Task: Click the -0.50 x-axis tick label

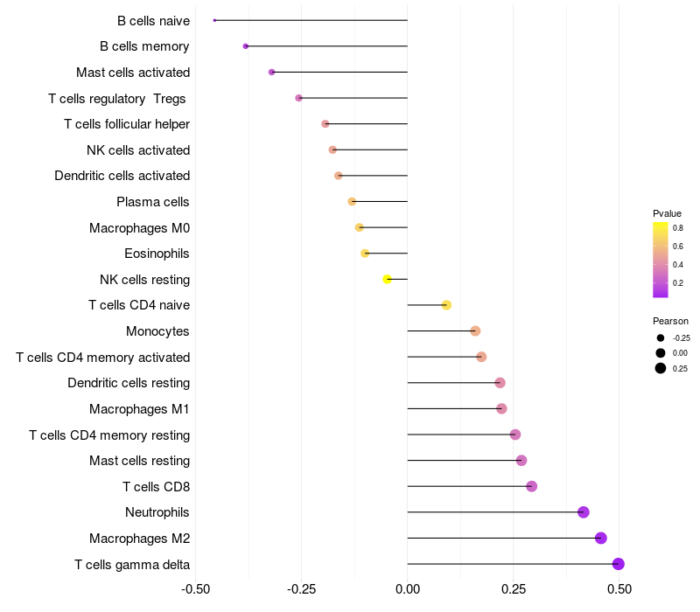Action: coord(195,589)
